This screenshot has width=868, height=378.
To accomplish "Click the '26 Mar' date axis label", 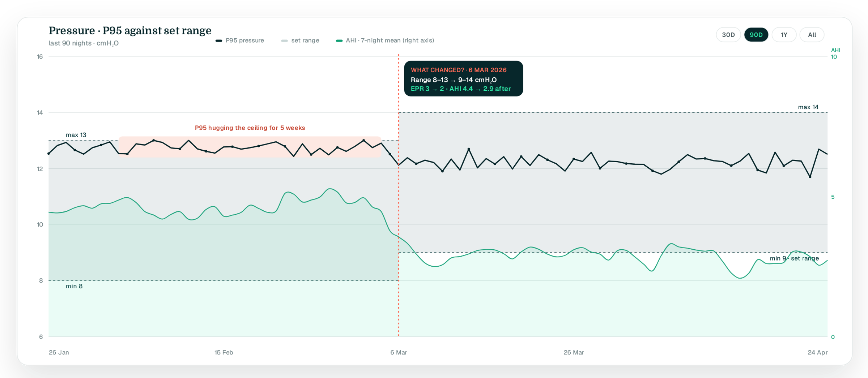I will pyautogui.click(x=574, y=352).
